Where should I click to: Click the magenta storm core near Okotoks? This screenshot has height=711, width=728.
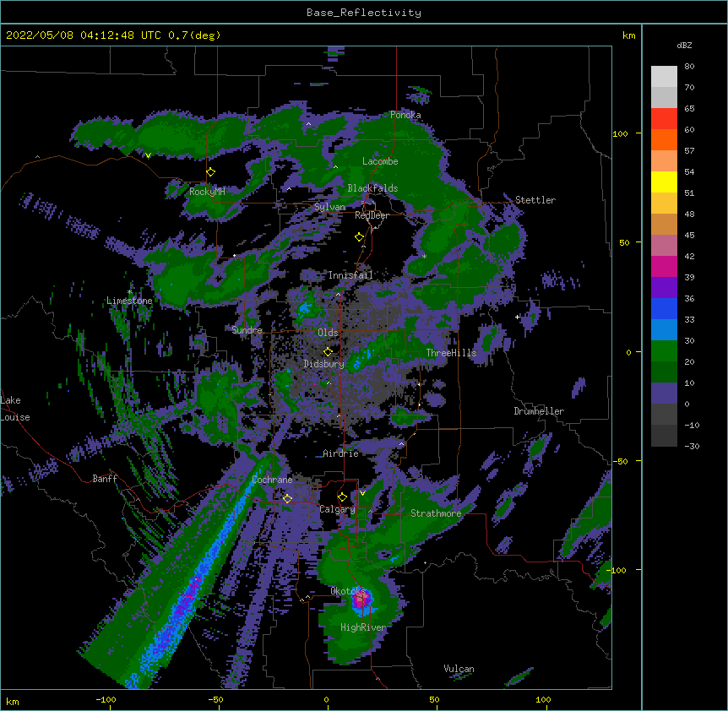361,600
